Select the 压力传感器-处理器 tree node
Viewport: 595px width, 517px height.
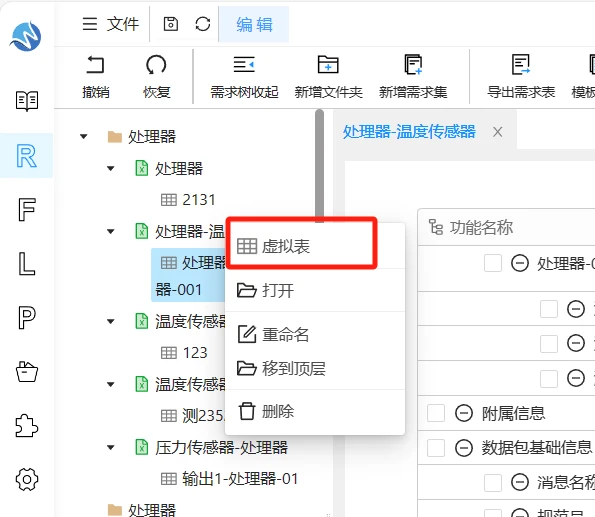[x=221, y=448]
